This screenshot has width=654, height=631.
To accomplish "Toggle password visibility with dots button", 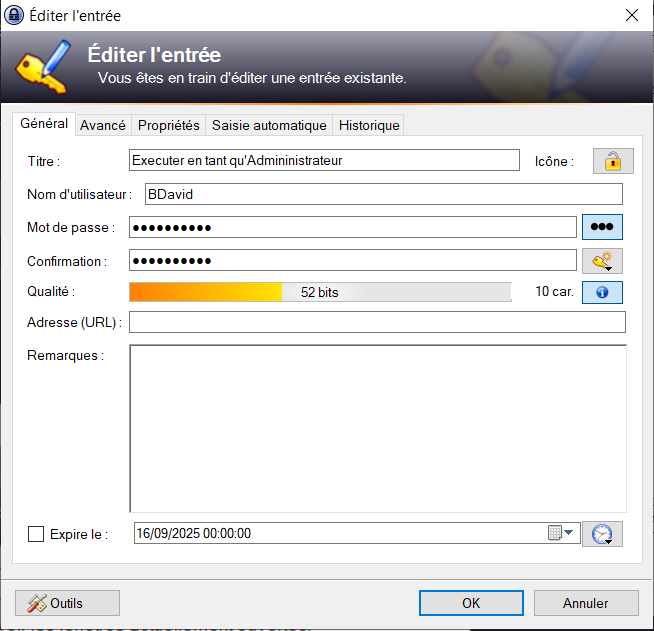I will pyautogui.click(x=602, y=227).
